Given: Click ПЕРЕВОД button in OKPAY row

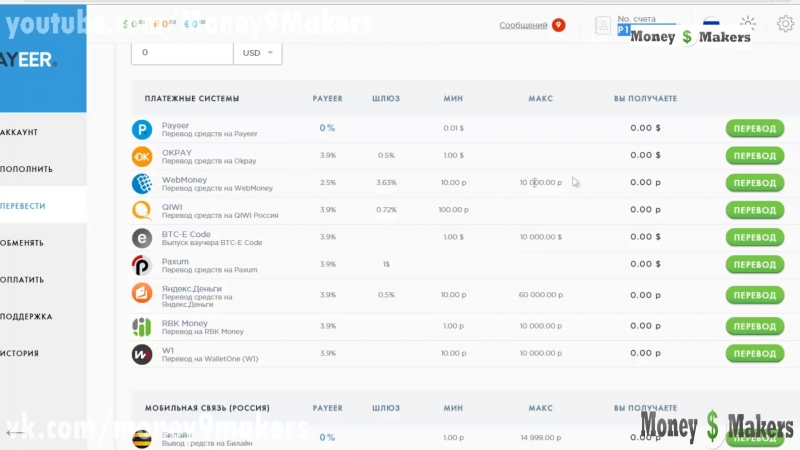Looking at the screenshot, I should [x=755, y=156].
